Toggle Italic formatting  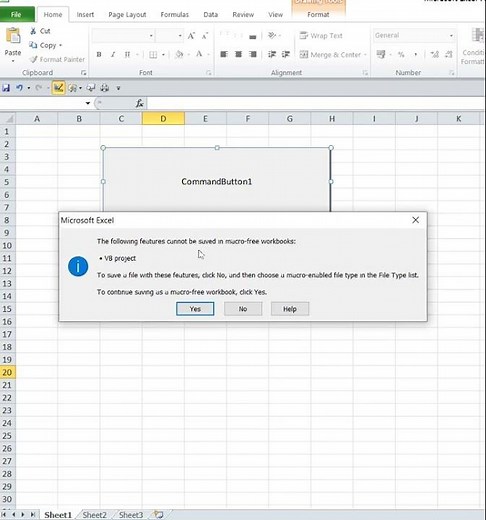pyautogui.click(x=113, y=54)
